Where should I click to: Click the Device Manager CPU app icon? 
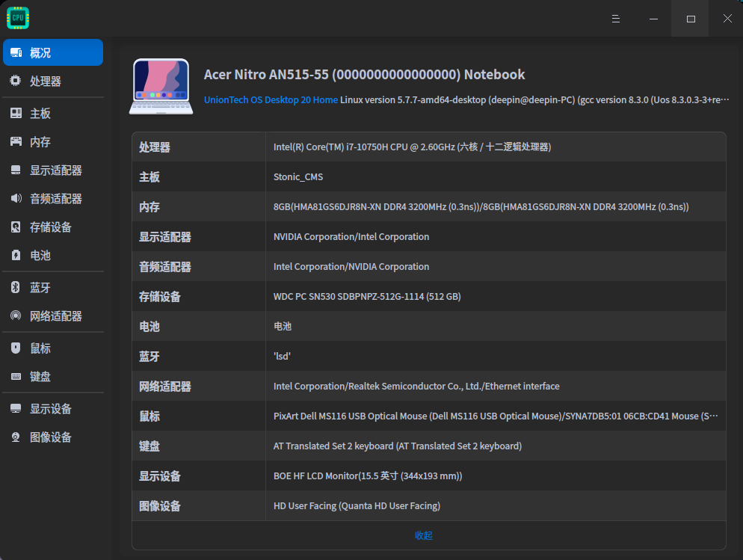(18, 18)
